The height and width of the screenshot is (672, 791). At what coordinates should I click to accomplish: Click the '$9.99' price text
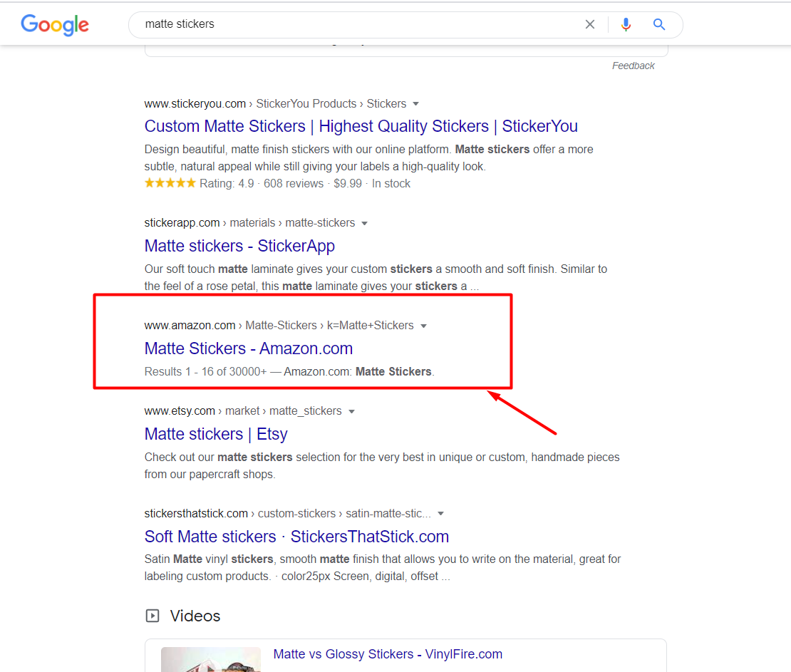click(348, 184)
